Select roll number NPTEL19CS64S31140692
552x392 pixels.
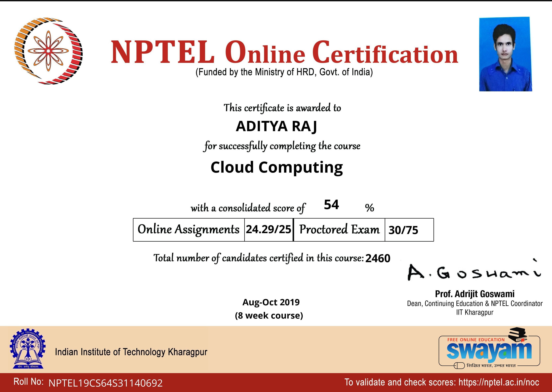pyautogui.click(x=106, y=383)
